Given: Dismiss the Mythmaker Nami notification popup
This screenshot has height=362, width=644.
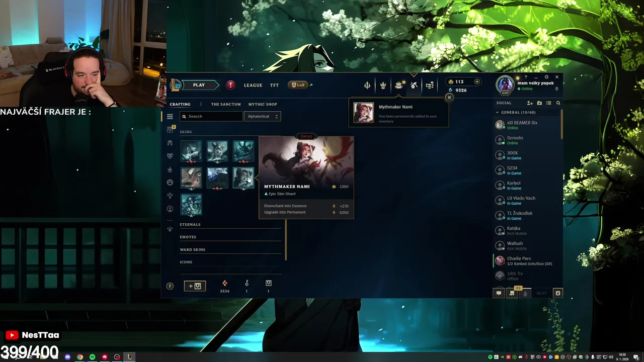Looking at the screenshot, I should (x=449, y=98).
